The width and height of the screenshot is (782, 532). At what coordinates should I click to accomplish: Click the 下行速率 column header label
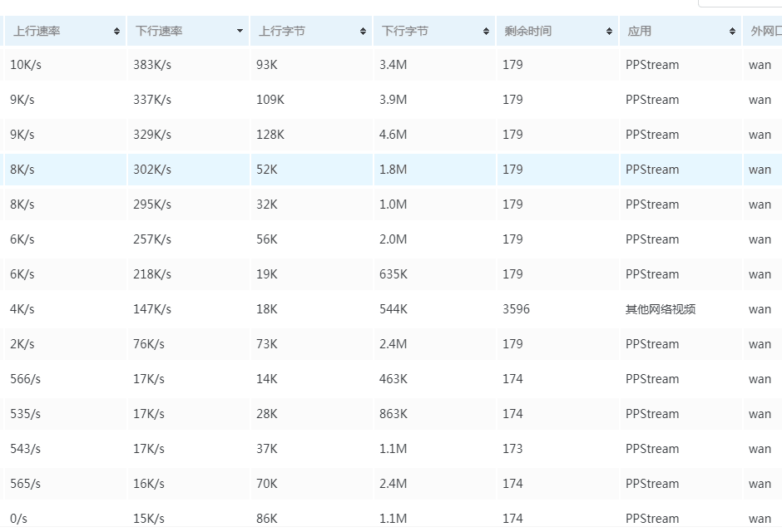point(159,32)
